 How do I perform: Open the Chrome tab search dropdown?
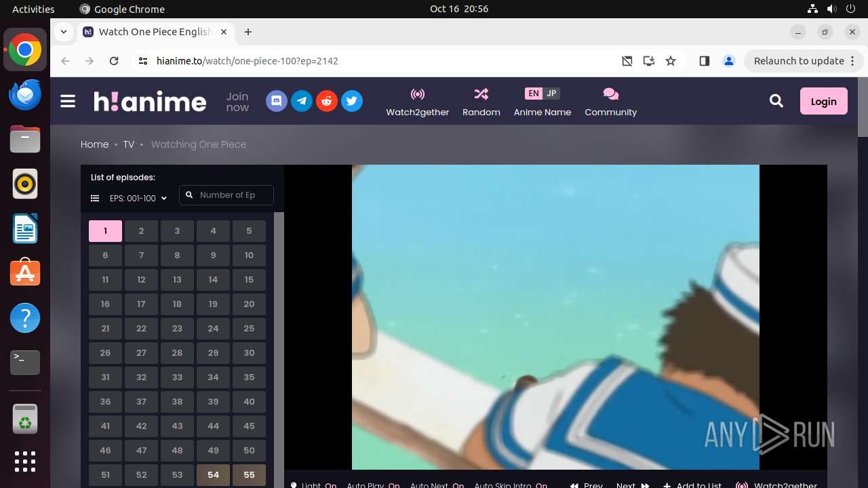click(63, 32)
